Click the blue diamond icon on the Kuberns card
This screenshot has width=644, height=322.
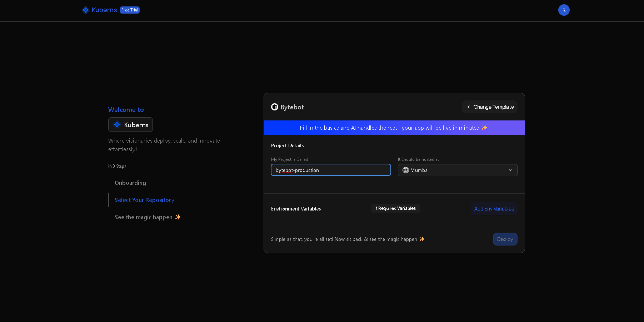(116, 124)
